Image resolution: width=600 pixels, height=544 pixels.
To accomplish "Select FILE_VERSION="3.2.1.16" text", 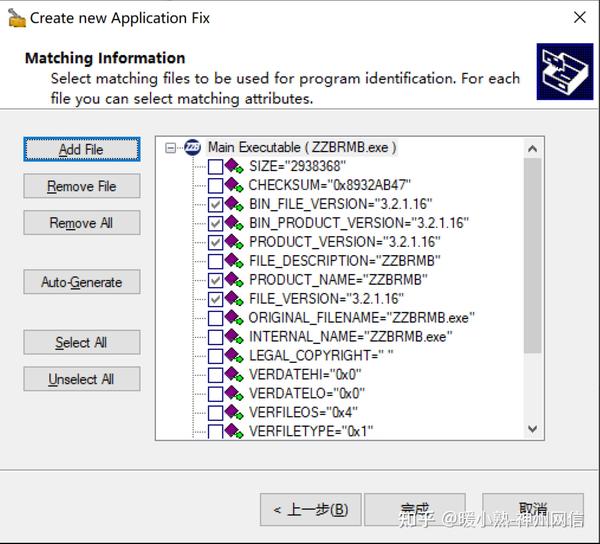I will (326, 299).
